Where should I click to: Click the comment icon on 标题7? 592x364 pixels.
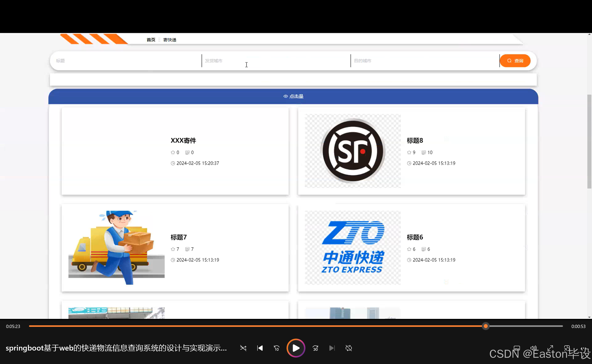pyautogui.click(x=187, y=249)
